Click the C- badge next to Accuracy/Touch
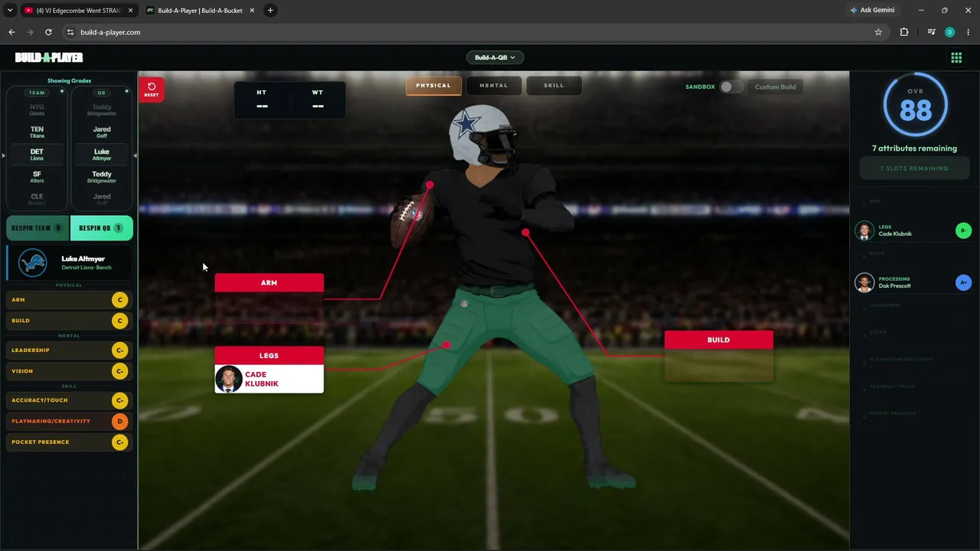Image resolution: width=980 pixels, height=551 pixels. [x=119, y=400]
